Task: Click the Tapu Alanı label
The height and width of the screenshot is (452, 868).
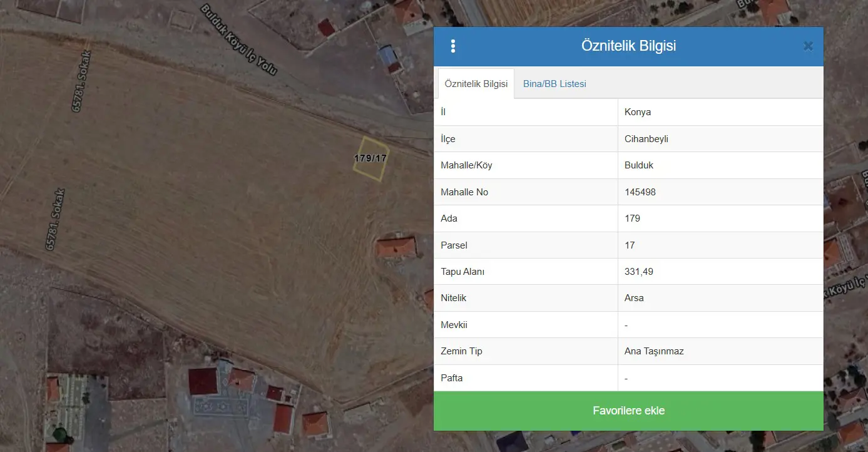Action: 462,272
